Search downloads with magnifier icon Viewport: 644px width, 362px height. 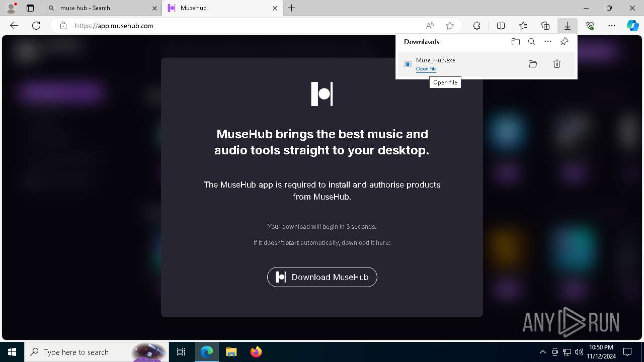[532, 42]
